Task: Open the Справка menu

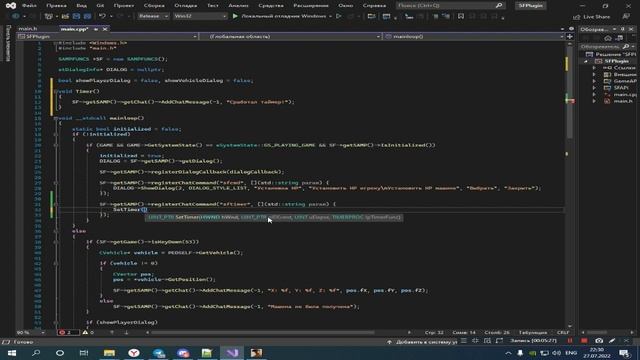Action: coord(374,6)
